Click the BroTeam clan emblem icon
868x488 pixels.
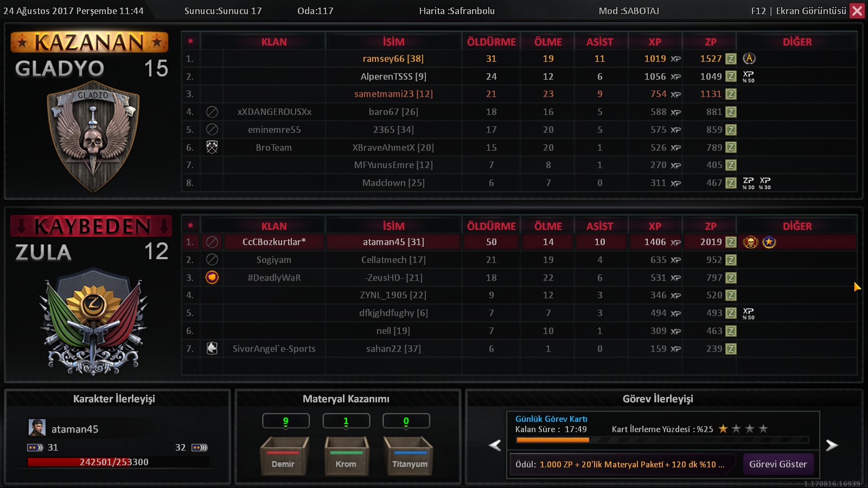(212, 147)
